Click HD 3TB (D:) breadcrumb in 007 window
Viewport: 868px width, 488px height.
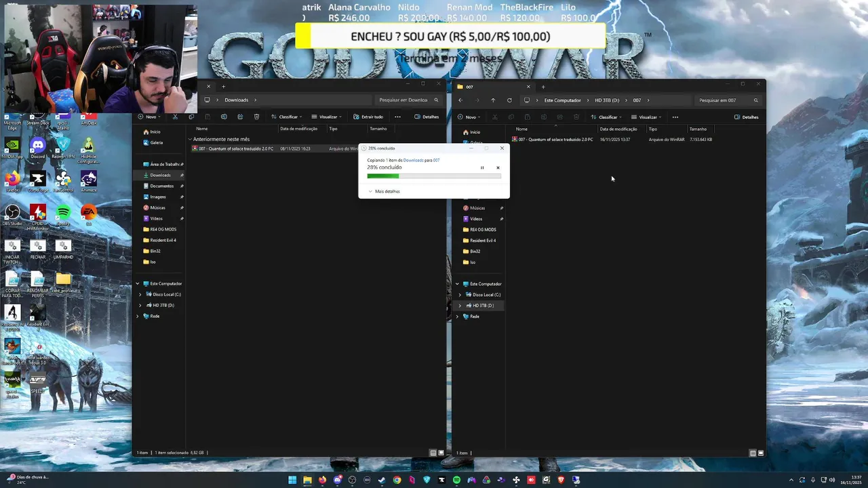click(607, 100)
